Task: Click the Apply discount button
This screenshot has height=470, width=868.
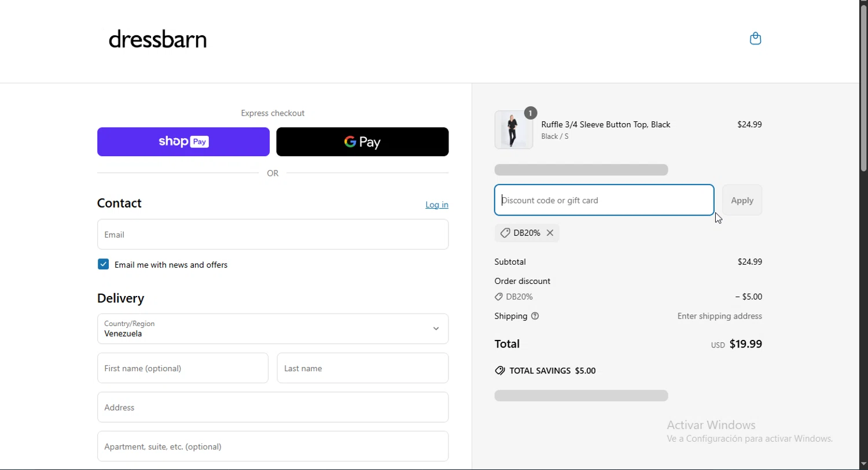Action: point(742,201)
